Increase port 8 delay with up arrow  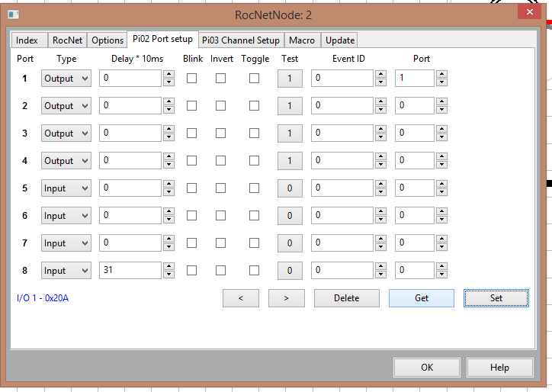(x=168, y=266)
